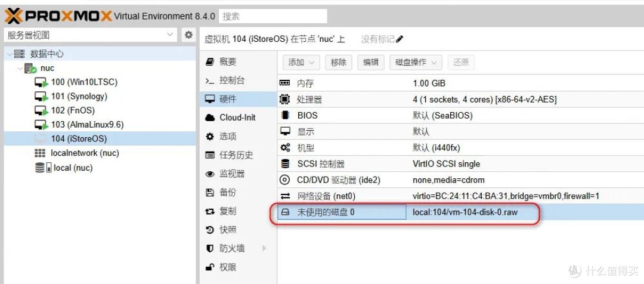644x284 pixels.
Task: Click the unused disk drive icon
Action: 284,212
